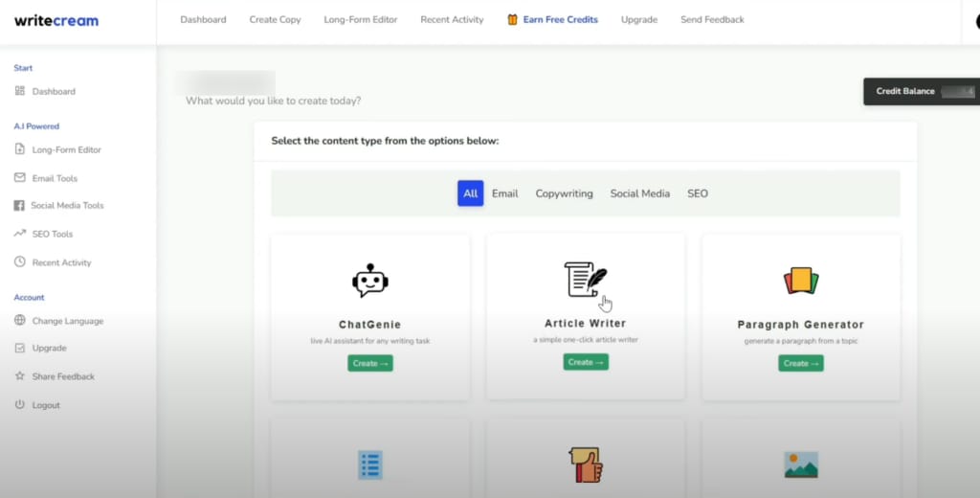Click the thumbs-up icon card
Screen dimensions: 980x498
pos(586,464)
